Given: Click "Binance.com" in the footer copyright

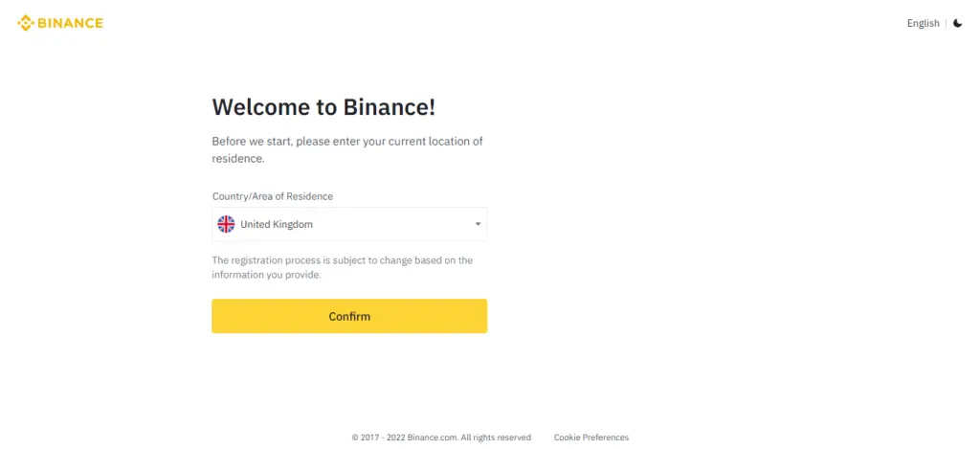Looking at the screenshot, I should pyautogui.click(x=432, y=438).
